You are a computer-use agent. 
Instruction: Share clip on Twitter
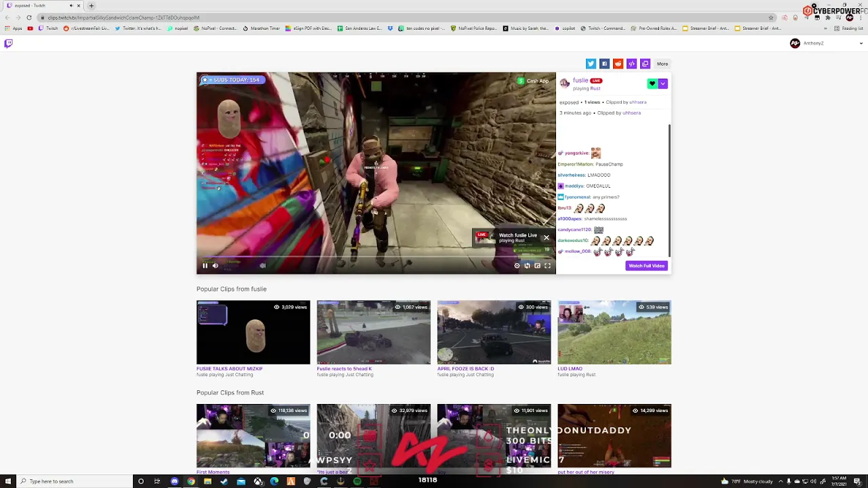pos(591,64)
